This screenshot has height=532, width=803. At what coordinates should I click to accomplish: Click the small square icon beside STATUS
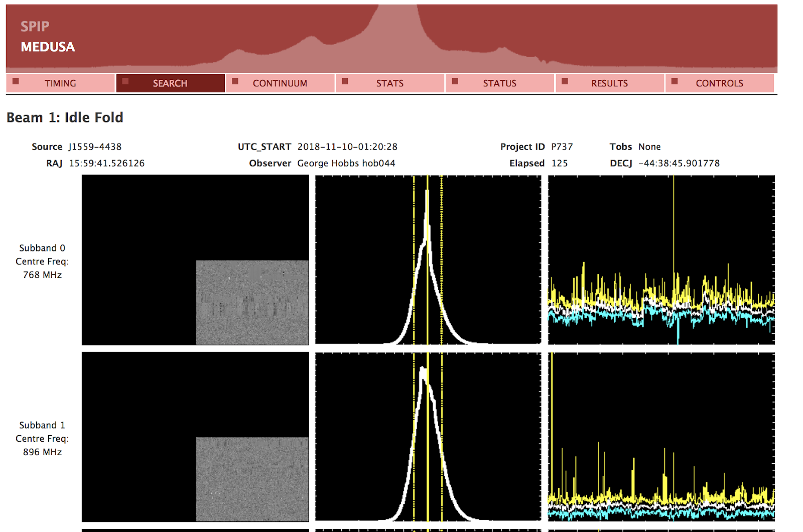(x=455, y=81)
